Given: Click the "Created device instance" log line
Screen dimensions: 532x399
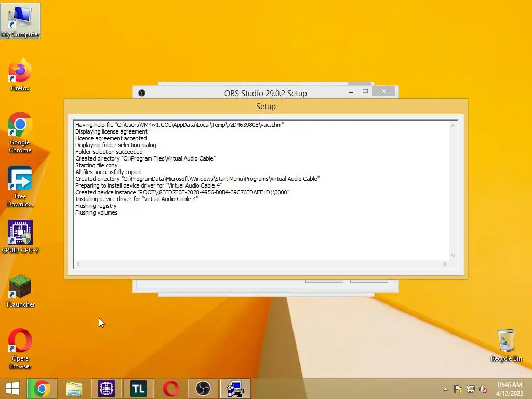Looking at the screenshot, I should (x=182, y=192).
